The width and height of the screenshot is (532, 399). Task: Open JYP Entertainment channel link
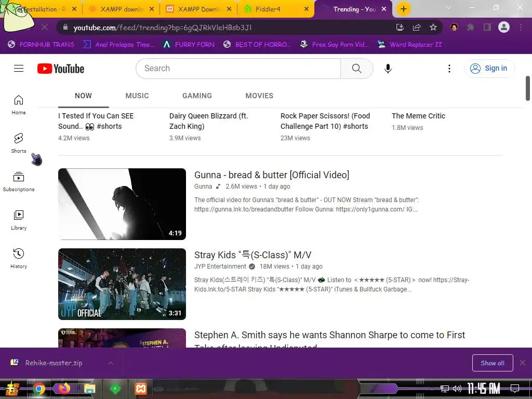click(x=220, y=267)
